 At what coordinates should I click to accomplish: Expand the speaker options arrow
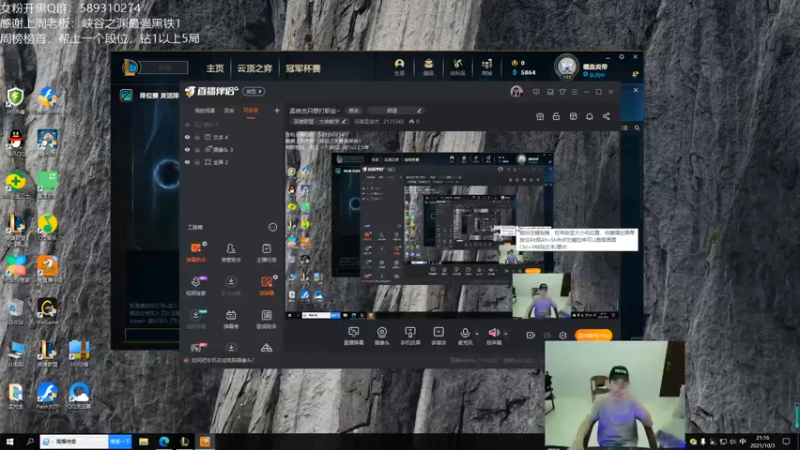(506, 334)
